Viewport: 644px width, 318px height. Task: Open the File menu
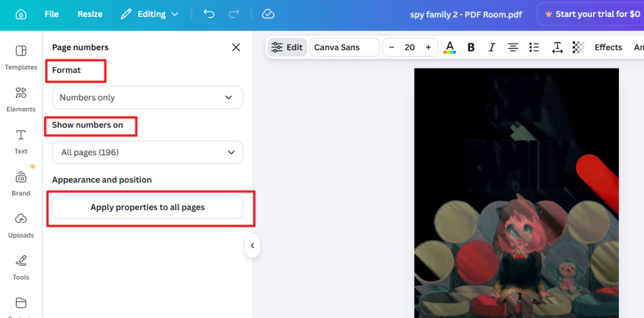click(52, 14)
